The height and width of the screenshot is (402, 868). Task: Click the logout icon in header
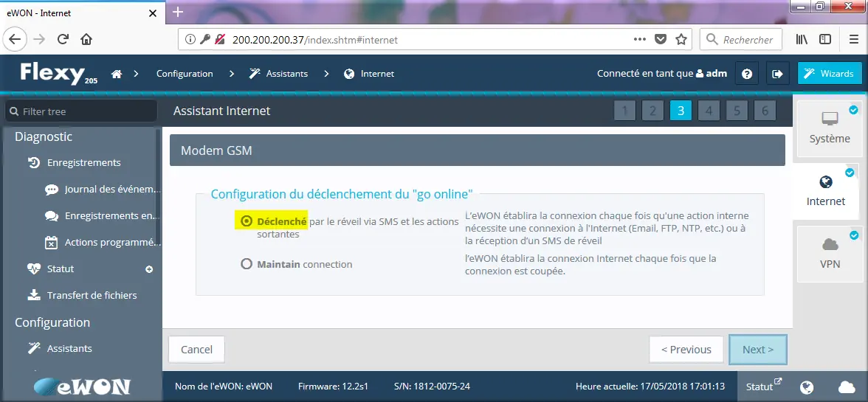click(x=776, y=74)
